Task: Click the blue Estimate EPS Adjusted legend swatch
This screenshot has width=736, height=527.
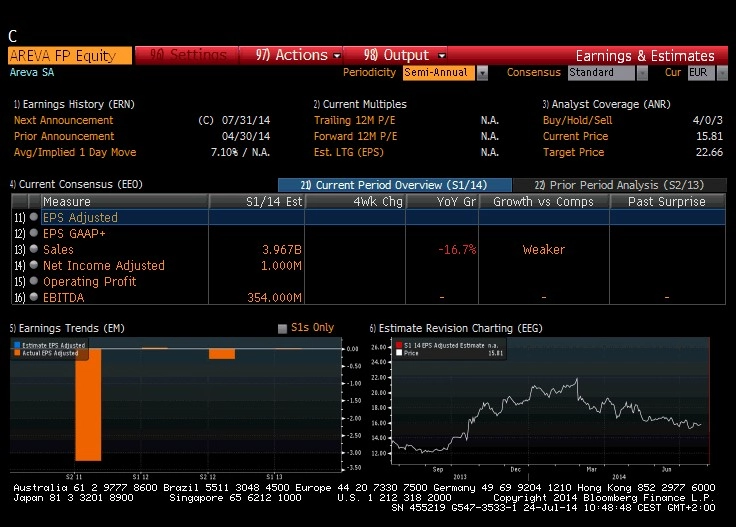Action: pos(17,345)
